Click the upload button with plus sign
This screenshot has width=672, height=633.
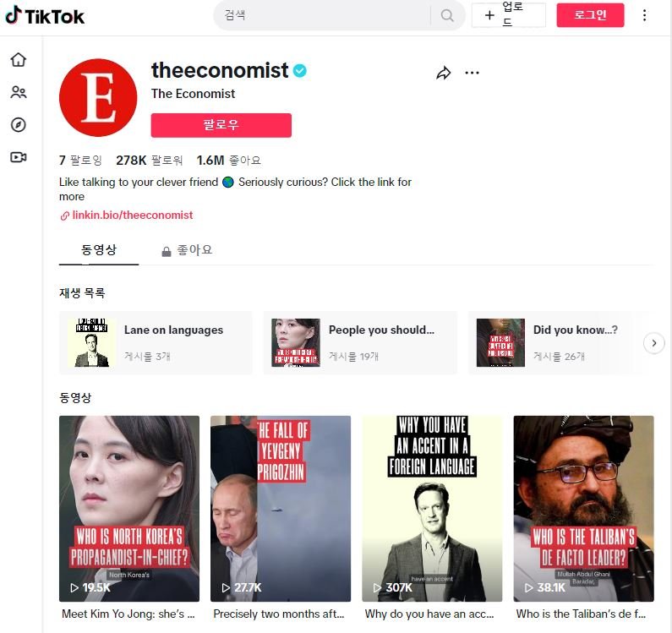508,15
